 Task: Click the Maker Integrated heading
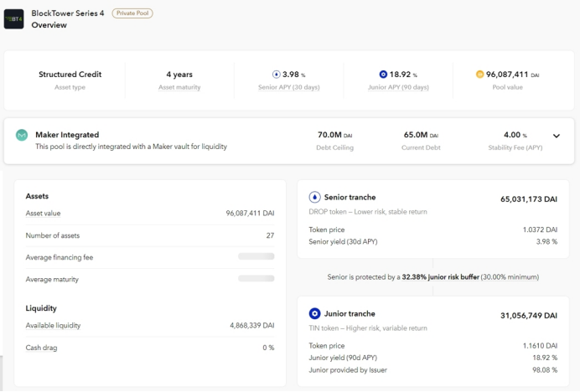pyautogui.click(x=67, y=134)
